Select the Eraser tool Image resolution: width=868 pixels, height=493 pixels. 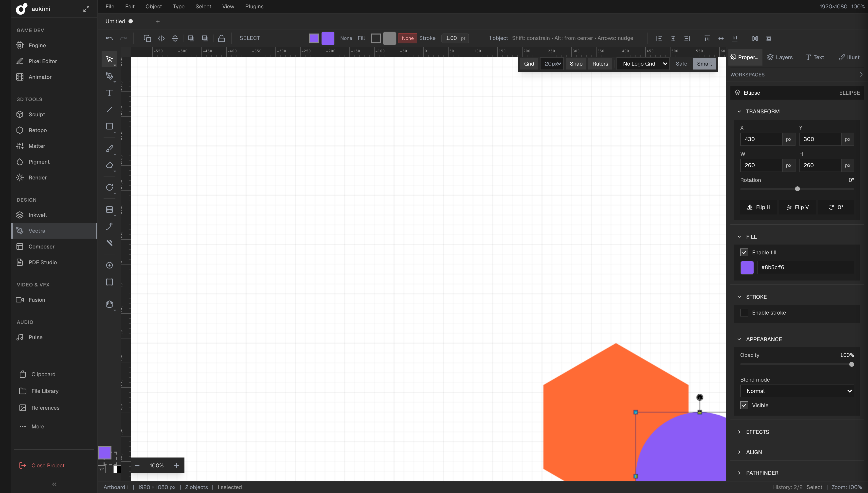109,165
